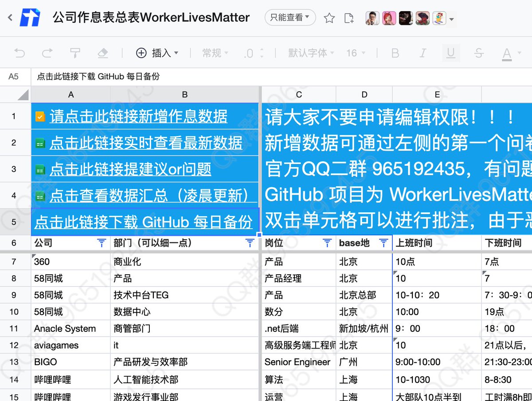Image resolution: width=532 pixels, height=401 pixels.
Task: Expand the collaborator avatars list arrow
Action: click(451, 19)
